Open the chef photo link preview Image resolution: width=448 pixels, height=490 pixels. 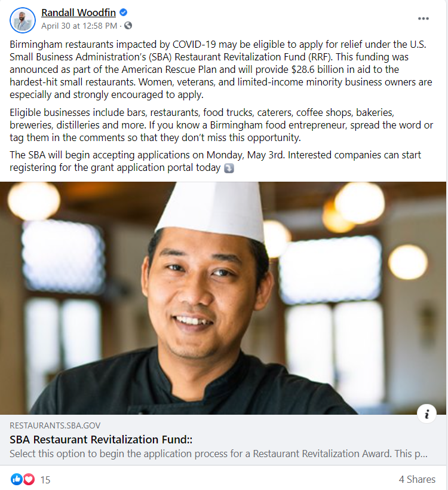pyautogui.click(x=223, y=298)
